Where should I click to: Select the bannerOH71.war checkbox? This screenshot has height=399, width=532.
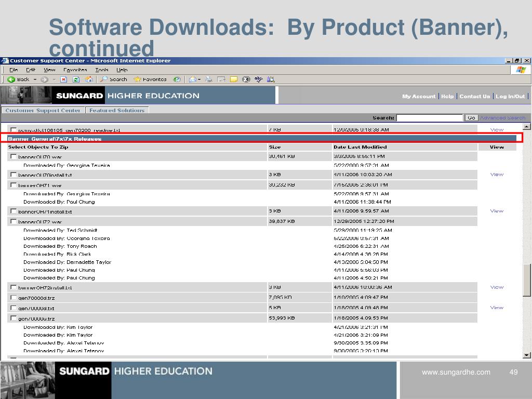pos(14,185)
